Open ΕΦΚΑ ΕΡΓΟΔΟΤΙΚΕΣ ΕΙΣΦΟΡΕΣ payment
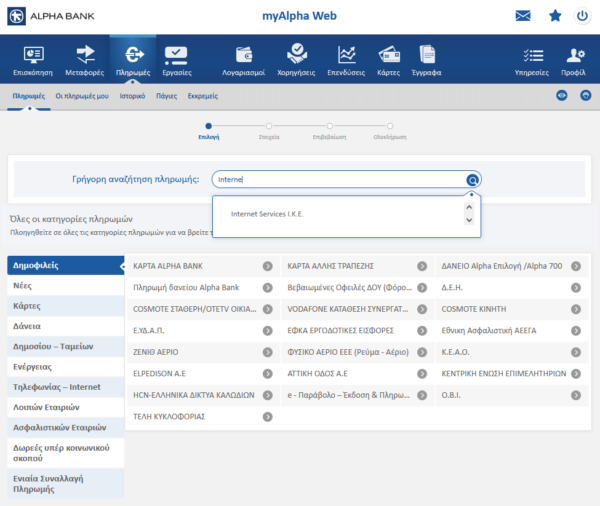600x506 pixels. coord(357,330)
